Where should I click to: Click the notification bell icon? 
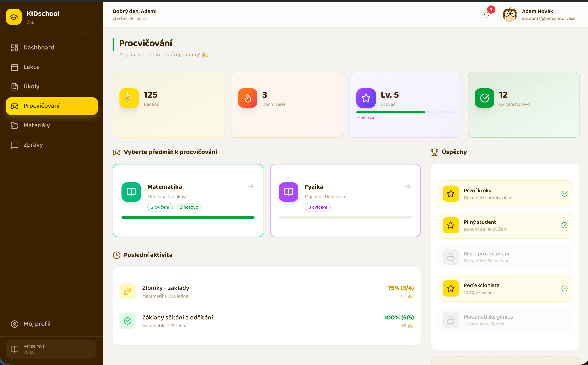[x=486, y=15]
